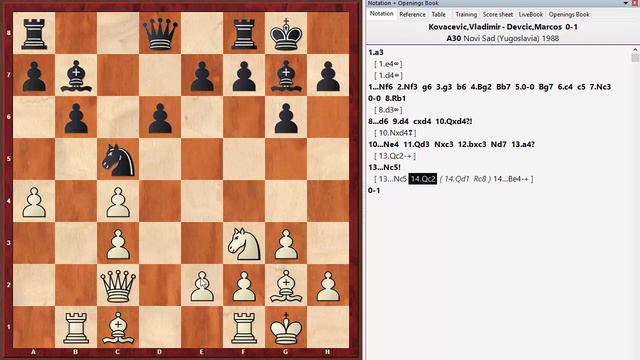Image resolution: width=640 pixels, height=360 pixels.
Task: Click variation move 14.Qd1
Action: [457, 179]
